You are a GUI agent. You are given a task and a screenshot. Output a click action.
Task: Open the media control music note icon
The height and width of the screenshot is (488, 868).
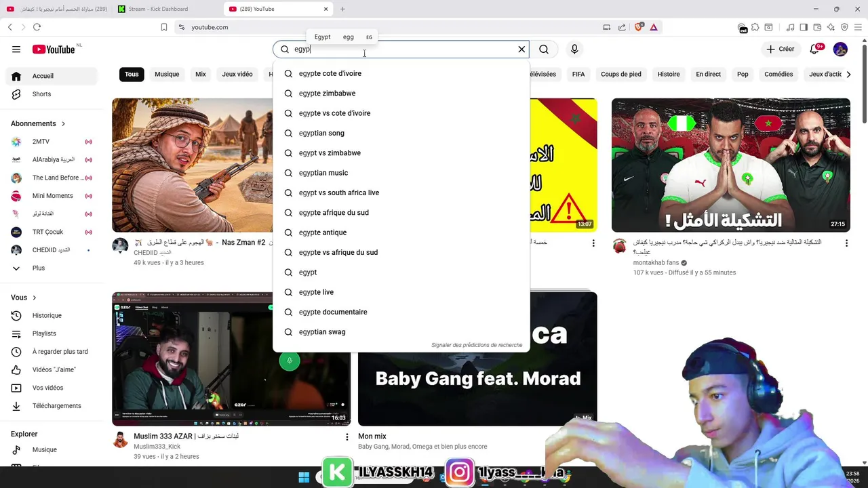(791, 27)
